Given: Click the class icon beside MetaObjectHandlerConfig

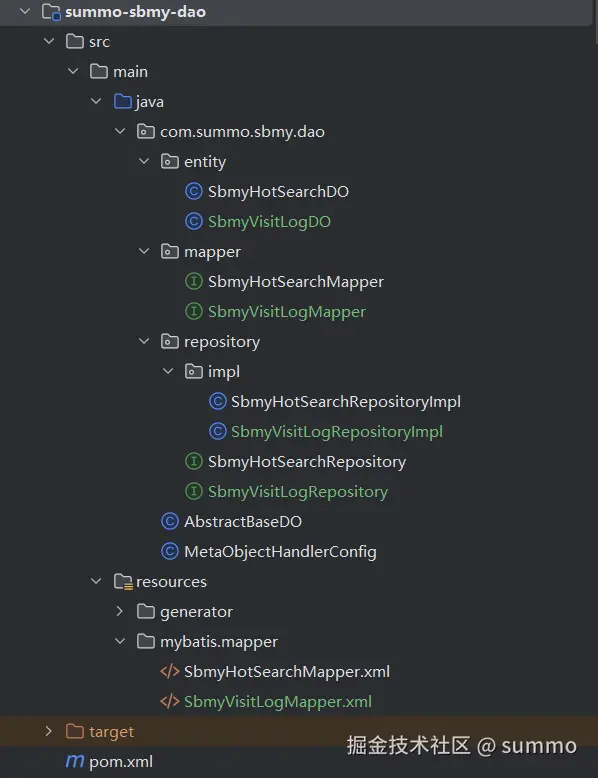Looking at the screenshot, I should (x=170, y=551).
